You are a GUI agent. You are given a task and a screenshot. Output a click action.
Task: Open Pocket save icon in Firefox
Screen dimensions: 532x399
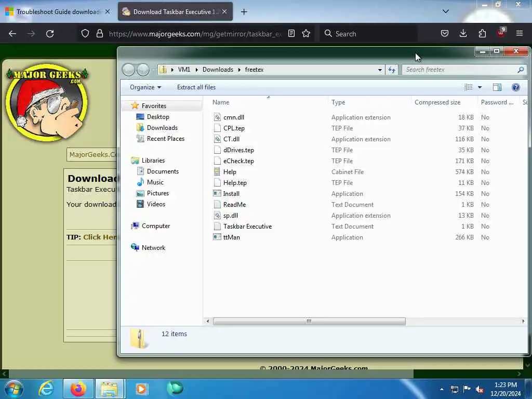coord(445,34)
